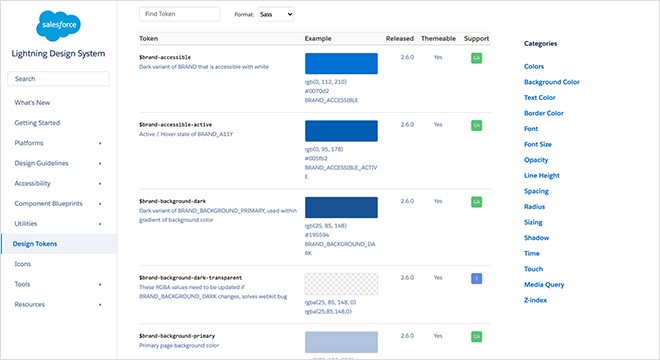Jump to Media Query category
660x360 pixels.
(x=544, y=285)
